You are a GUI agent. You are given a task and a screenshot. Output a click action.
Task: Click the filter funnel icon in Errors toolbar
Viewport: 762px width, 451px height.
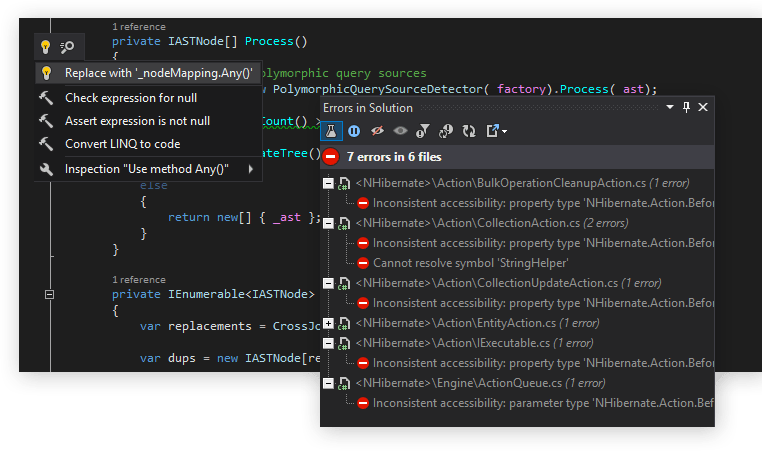422,131
